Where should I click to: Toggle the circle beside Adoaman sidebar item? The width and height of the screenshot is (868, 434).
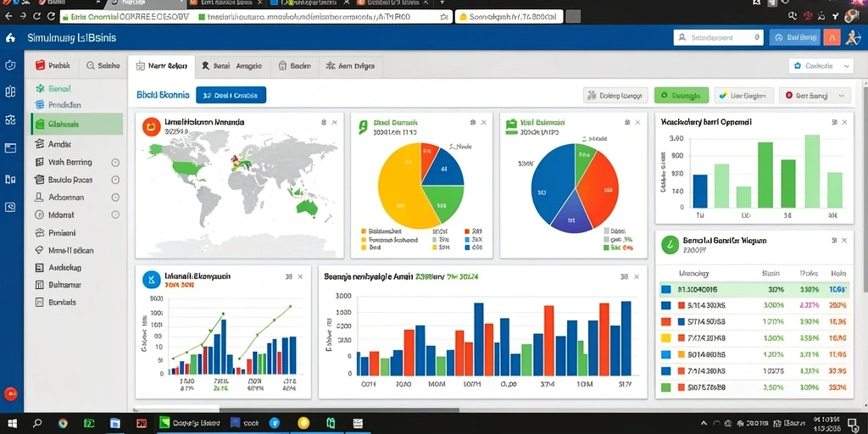[115, 197]
